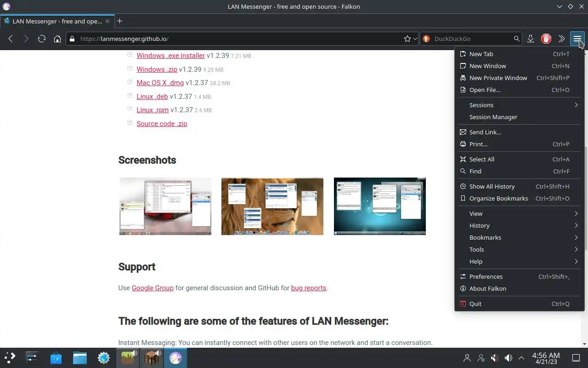Reload the page with the reload icon
Image resolution: width=588 pixels, height=368 pixels.
[42, 39]
